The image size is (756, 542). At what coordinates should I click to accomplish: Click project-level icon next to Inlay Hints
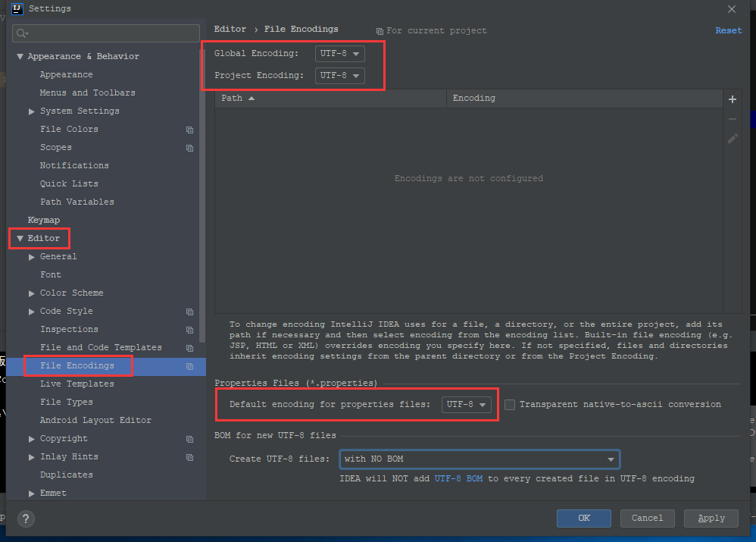pos(189,457)
